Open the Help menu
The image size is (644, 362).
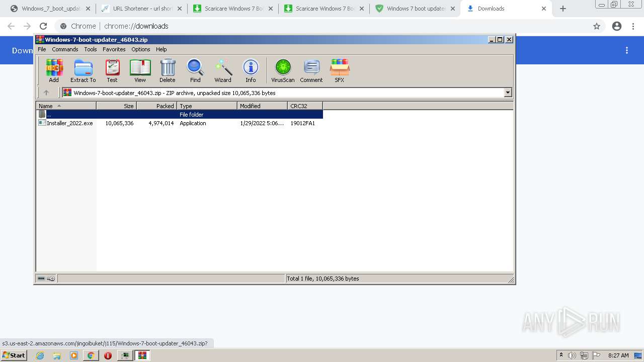pyautogui.click(x=162, y=49)
